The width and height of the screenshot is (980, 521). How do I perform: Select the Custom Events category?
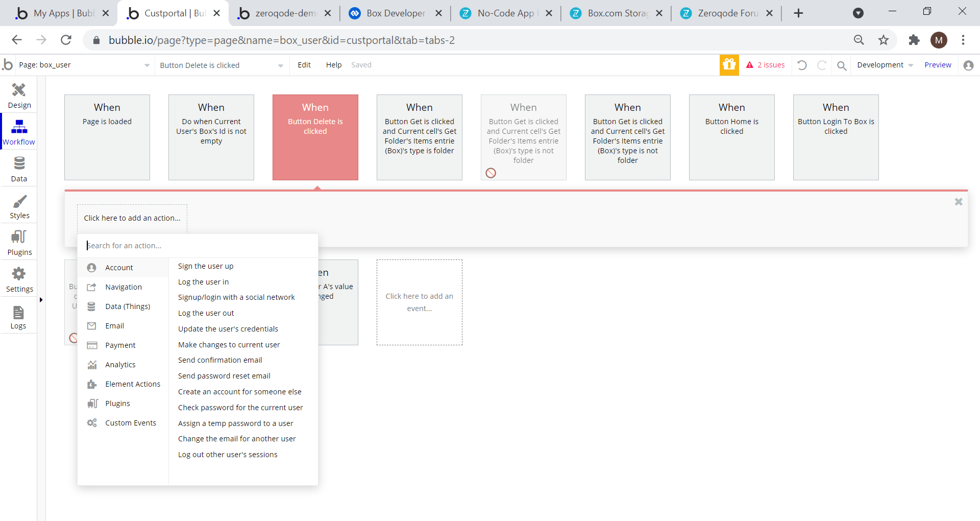(x=123, y=423)
